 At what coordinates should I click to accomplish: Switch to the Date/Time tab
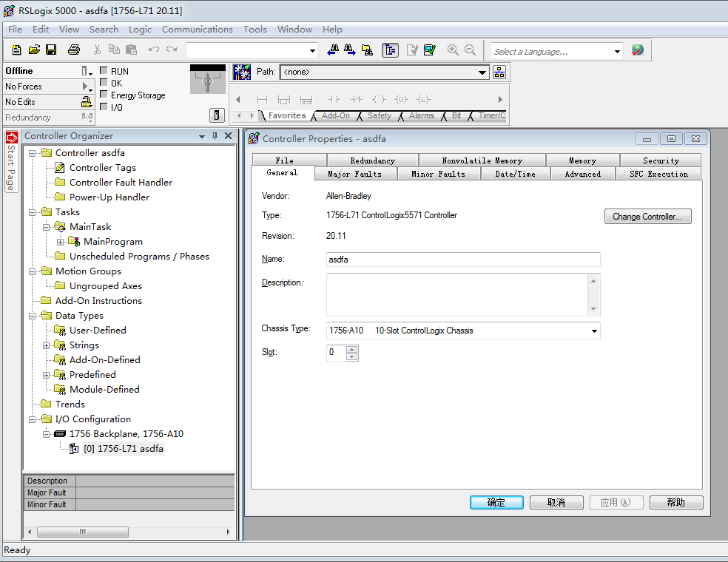click(516, 174)
